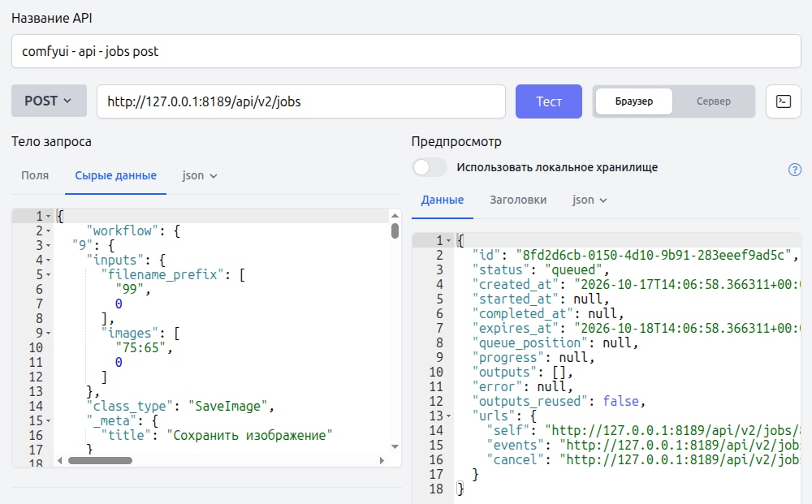This screenshot has width=812, height=504.
Task: Open the preview json format dropdown
Action: (x=590, y=200)
